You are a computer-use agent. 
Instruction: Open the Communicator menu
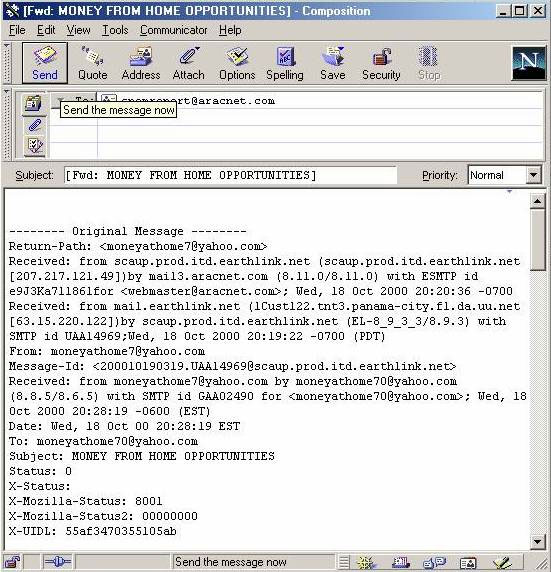[173, 30]
